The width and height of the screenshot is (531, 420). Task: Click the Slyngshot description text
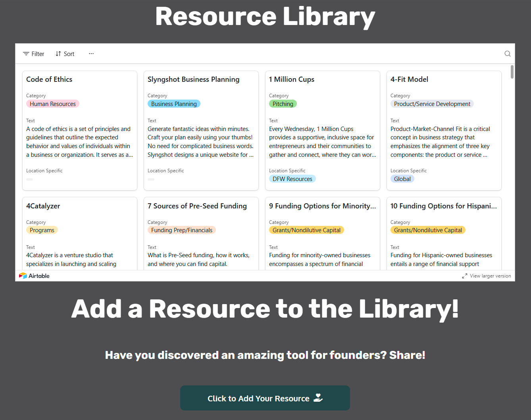pos(201,142)
